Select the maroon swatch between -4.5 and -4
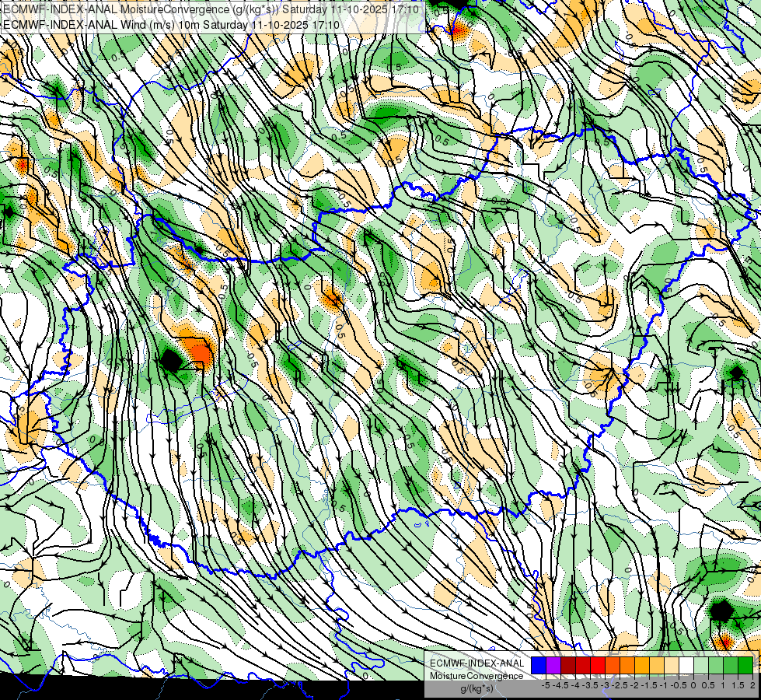Screen dimensions: 761x700 click(568, 665)
